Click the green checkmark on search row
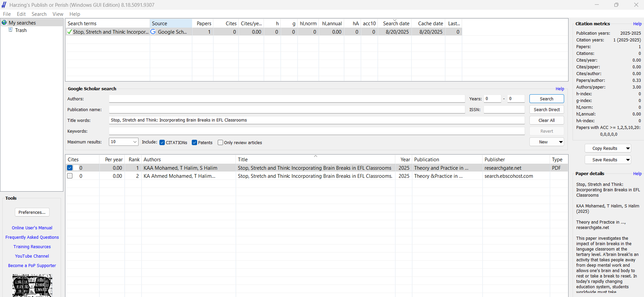Image resolution: width=644 pixels, height=297 pixels. pyautogui.click(x=69, y=32)
